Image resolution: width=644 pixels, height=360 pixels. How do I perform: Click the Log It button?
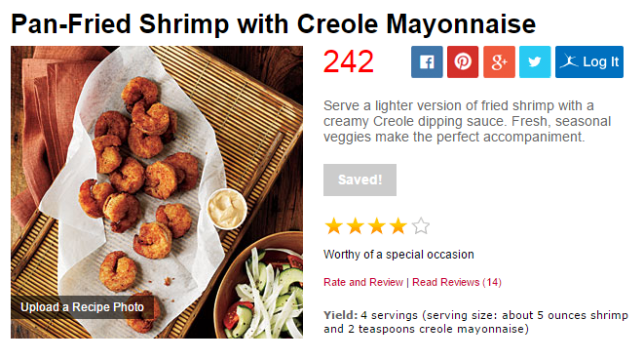[x=589, y=62]
